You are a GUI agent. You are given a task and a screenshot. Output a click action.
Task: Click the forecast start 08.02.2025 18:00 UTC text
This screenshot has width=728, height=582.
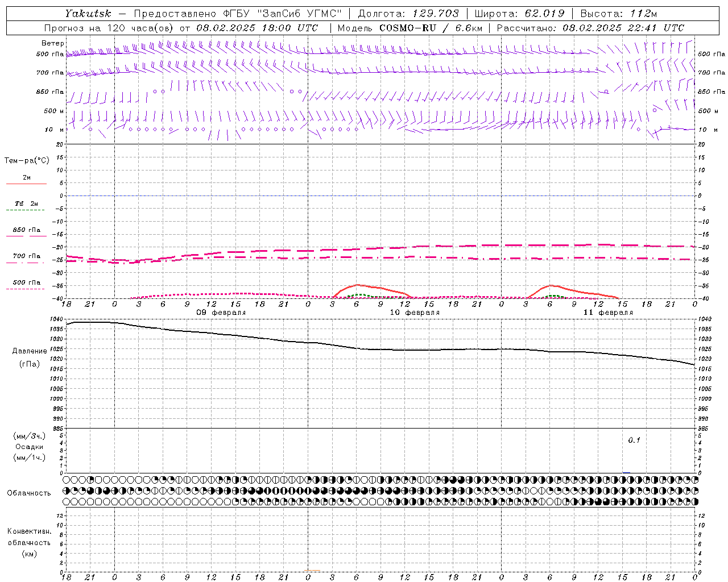click(x=257, y=28)
